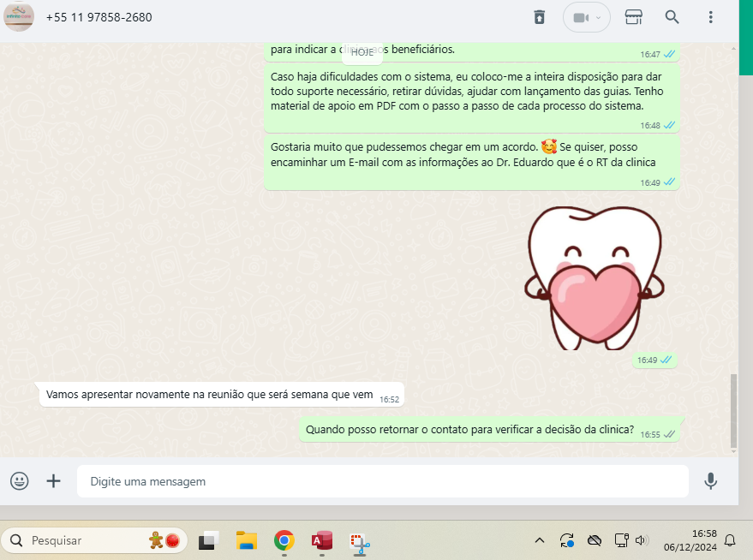The image size is (753, 560).
Task: Click the 'Digite uma mensagem' input field
Action: click(381, 481)
